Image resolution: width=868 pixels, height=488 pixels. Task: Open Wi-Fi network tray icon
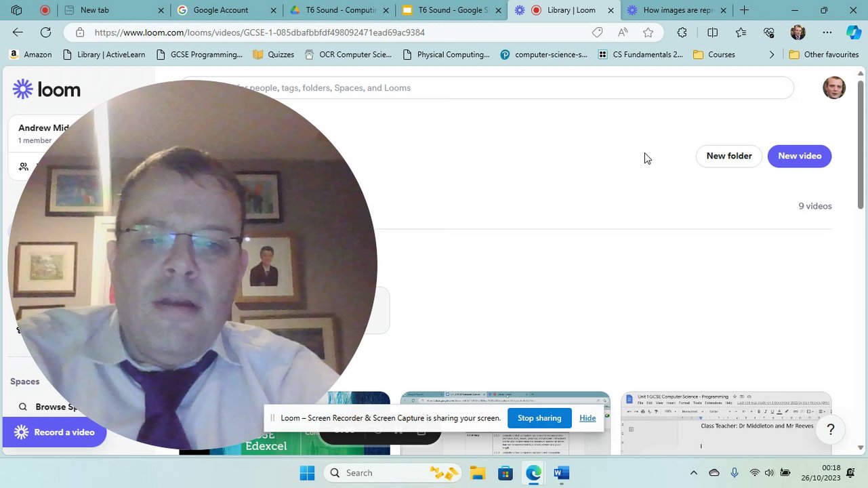754,472
